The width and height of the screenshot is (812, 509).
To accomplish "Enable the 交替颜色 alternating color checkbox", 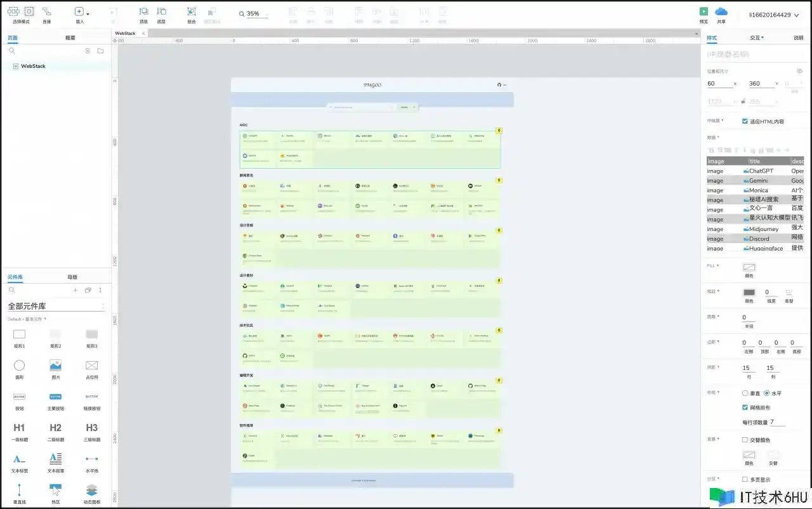I will click(x=745, y=440).
